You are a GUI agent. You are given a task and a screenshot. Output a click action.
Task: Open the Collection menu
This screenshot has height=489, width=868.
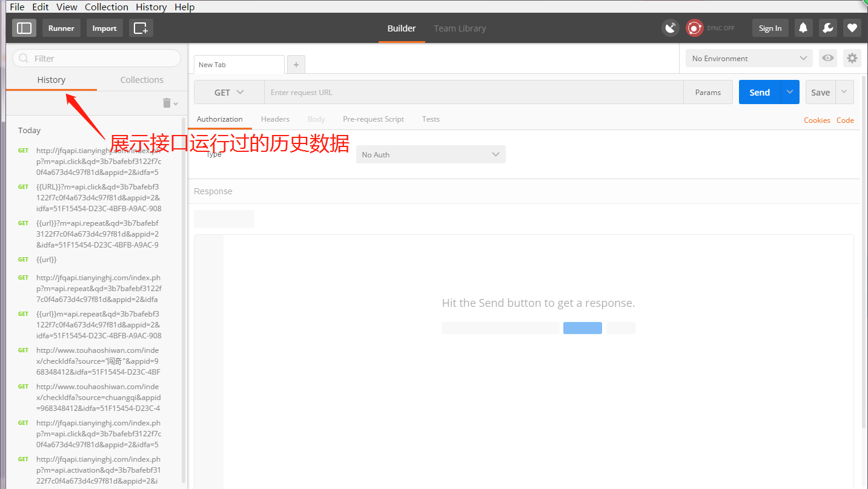pyautogui.click(x=107, y=7)
